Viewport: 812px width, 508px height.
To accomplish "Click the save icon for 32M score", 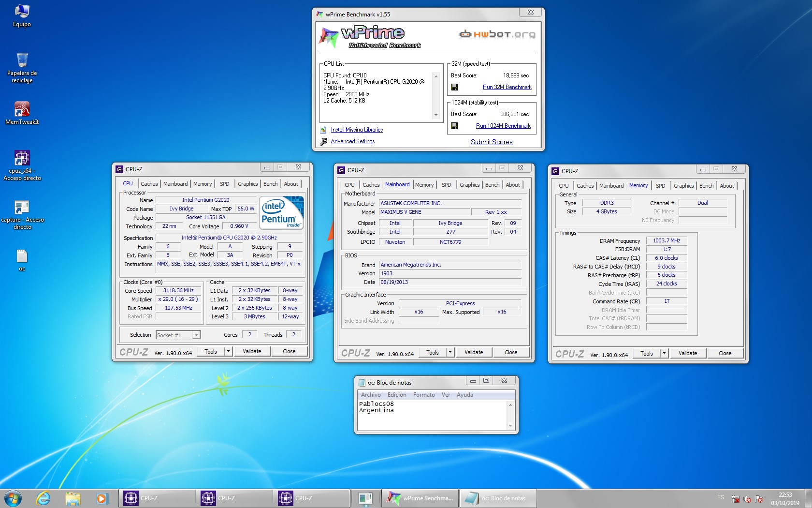I will pos(454,87).
